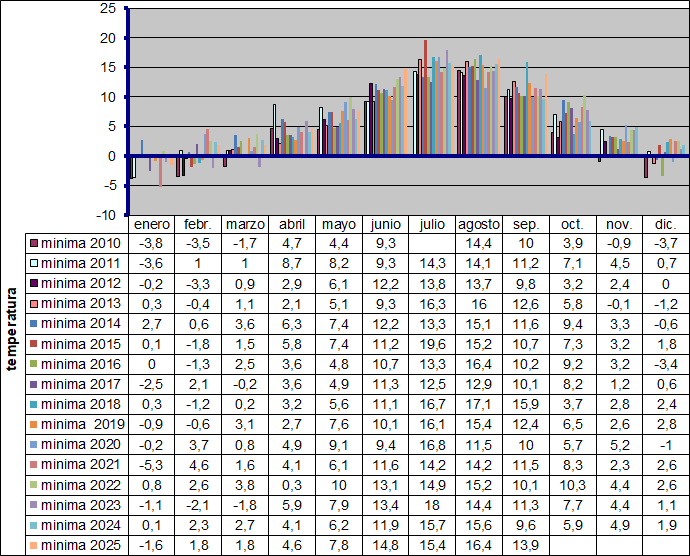Click the agosto column header
Screen dimensions: 690x556
point(479,224)
